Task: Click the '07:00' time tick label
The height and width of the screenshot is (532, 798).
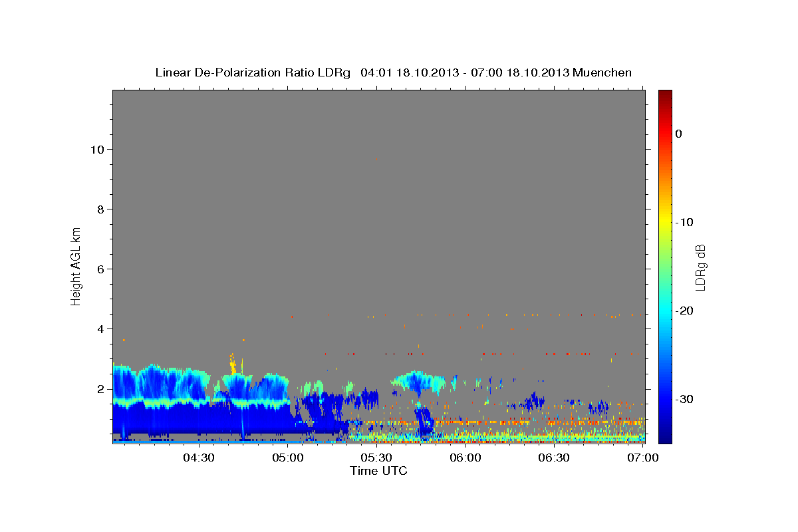Action: point(643,458)
